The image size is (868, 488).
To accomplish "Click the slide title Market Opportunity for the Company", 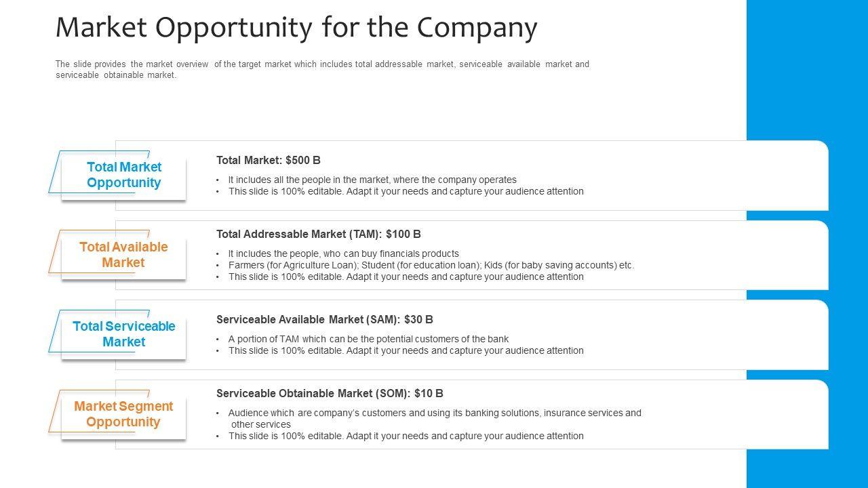I will point(296,28).
